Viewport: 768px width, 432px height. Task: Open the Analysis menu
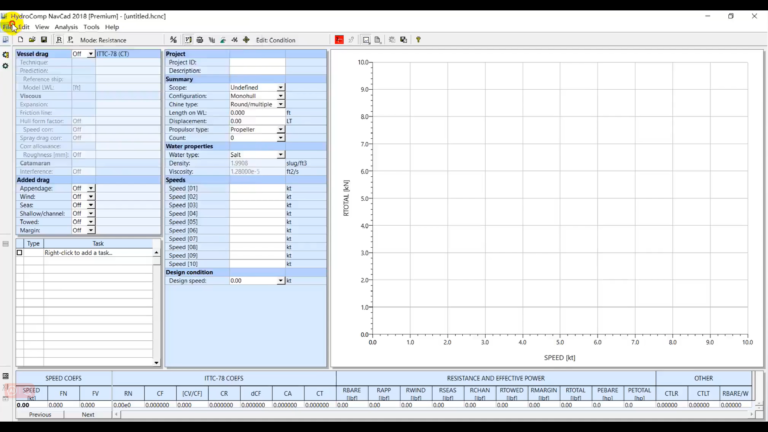point(66,27)
